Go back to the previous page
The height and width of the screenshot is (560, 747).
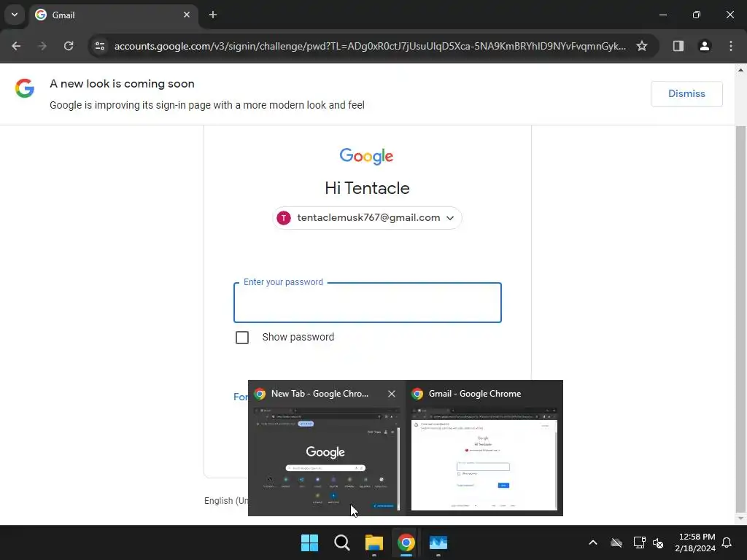tap(16, 46)
